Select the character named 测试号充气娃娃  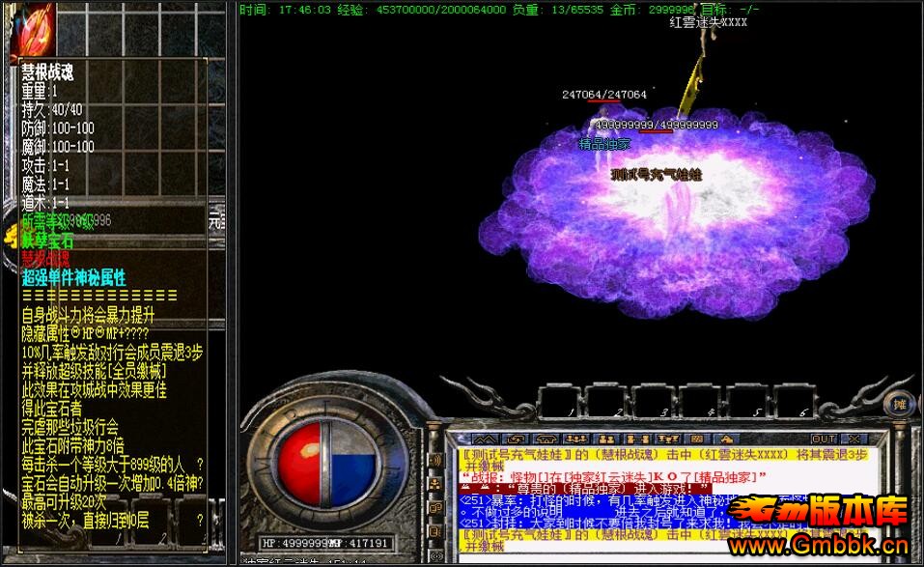point(657,175)
